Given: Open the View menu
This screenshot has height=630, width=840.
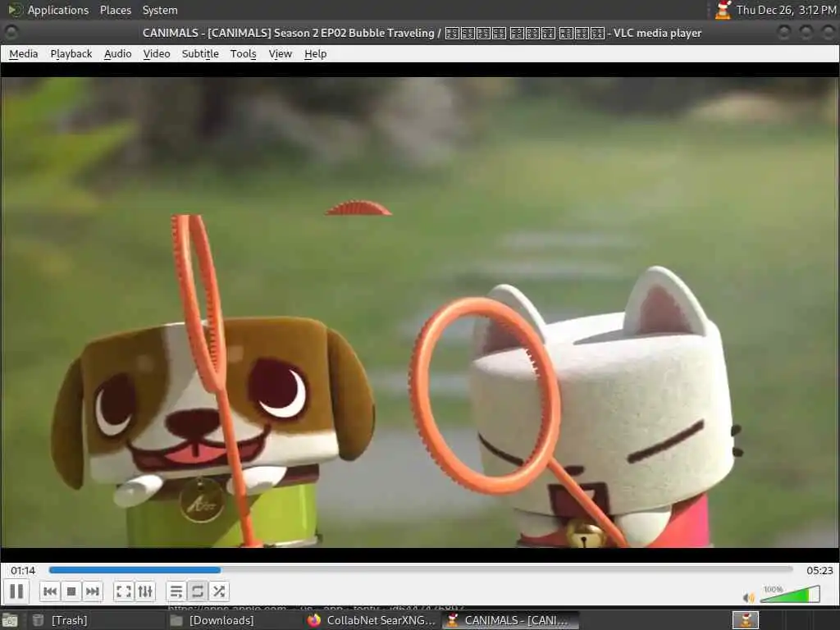Looking at the screenshot, I should 281,53.
